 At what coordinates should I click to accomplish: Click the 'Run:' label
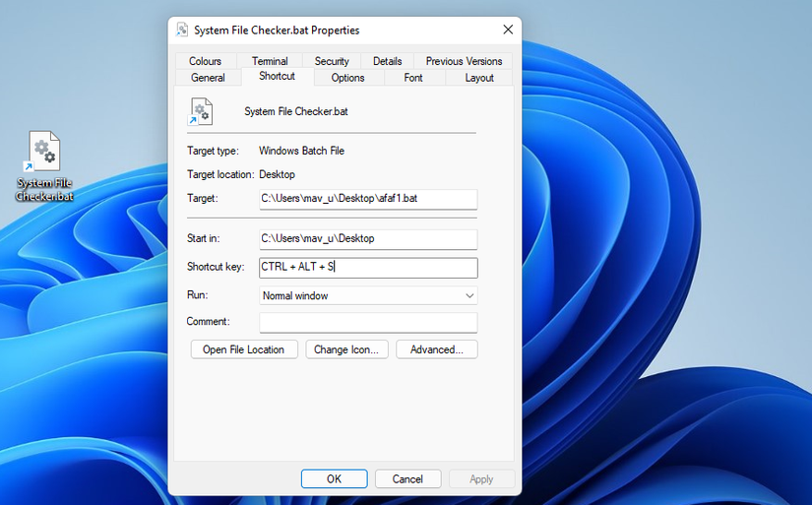[x=197, y=294]
